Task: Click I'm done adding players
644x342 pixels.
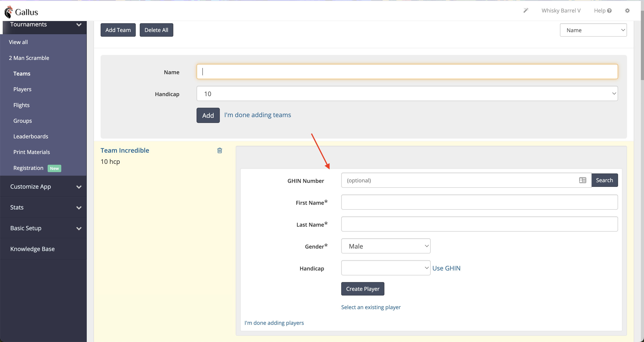Action: pyautogui.click(x=274, y=323)
